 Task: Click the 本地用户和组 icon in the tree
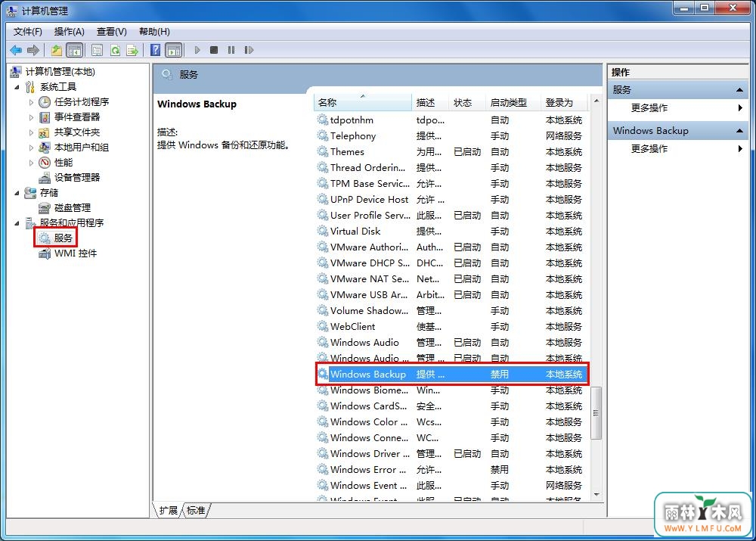point(45,148)
